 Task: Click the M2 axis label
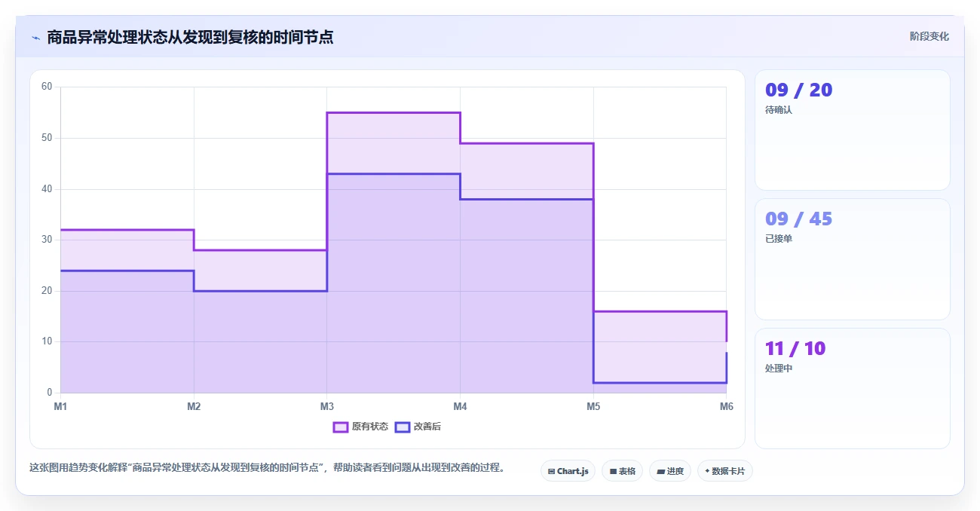(194, 407)
